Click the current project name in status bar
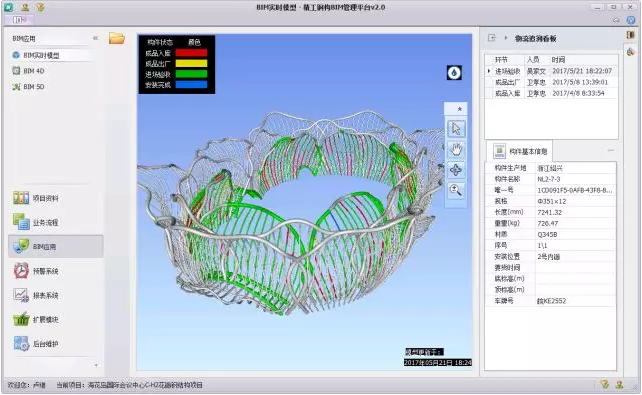Image resolution: width=642 pixels, height=395 pixels. click(x=145, y=385)
